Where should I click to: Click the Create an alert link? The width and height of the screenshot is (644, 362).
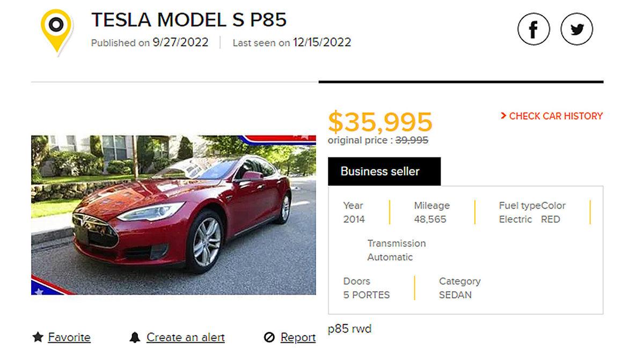click(x=185, y=337)
